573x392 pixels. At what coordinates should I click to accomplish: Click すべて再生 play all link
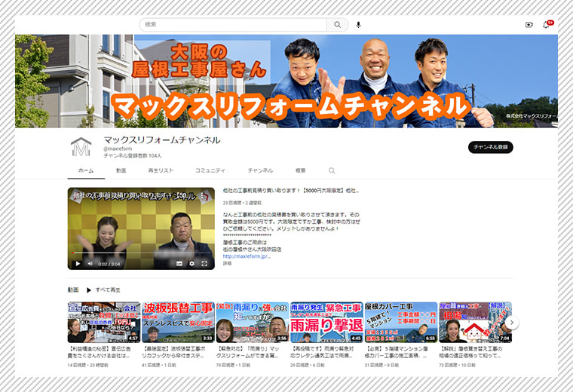tap(108, 290)
